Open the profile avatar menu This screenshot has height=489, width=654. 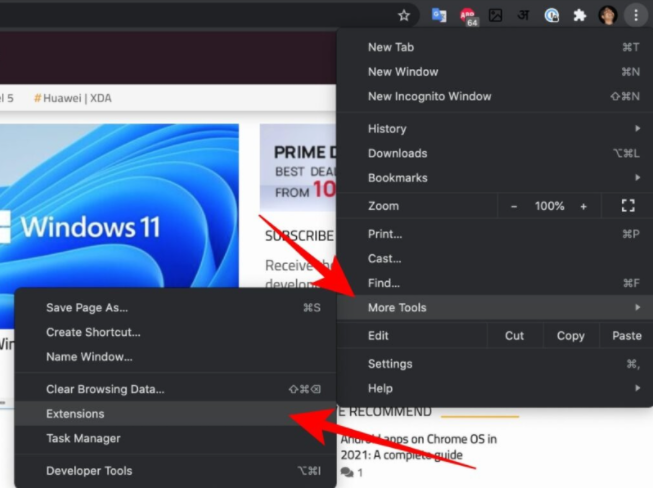pos(608,16)
